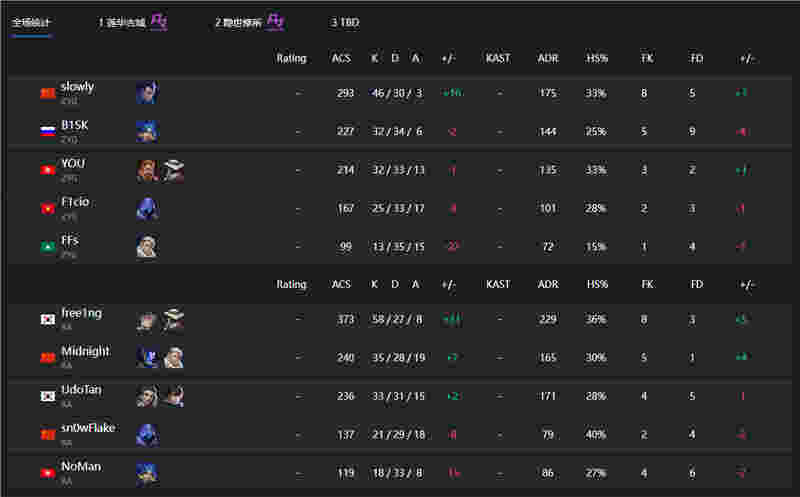Click B1SK's agent portrait icon
800x497 pixels.
coord(146,131)
